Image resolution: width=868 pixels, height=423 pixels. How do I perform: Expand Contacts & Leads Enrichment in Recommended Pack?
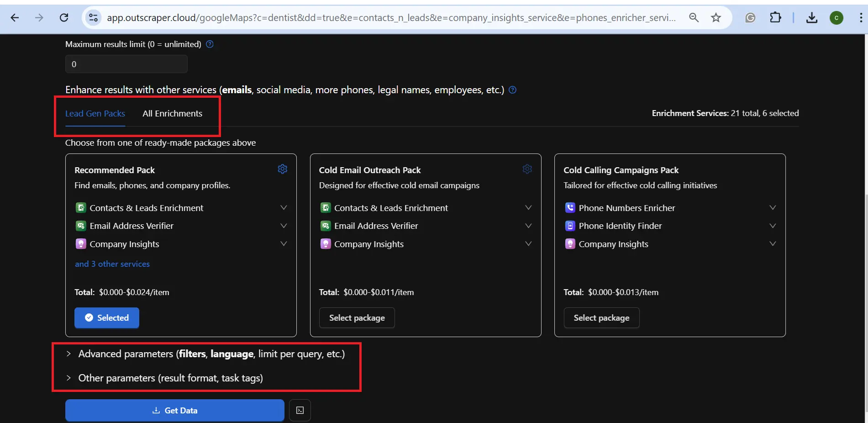283,208
